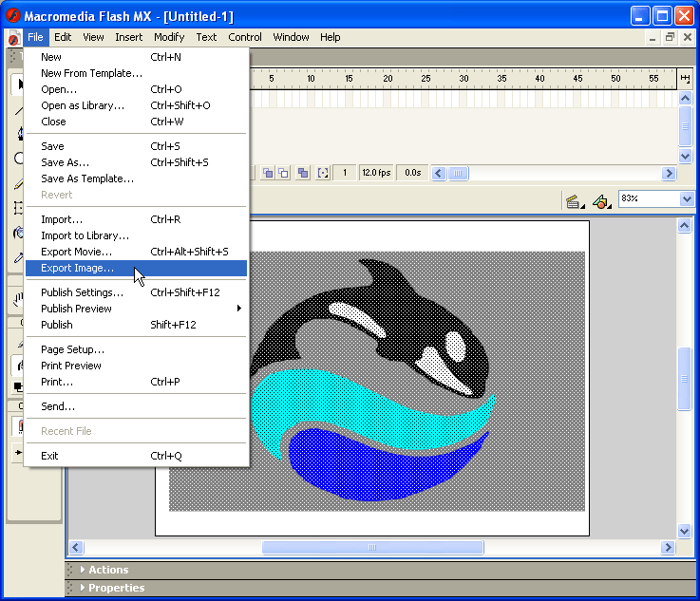Open Publish Settings from File menu

coord(136,292)
